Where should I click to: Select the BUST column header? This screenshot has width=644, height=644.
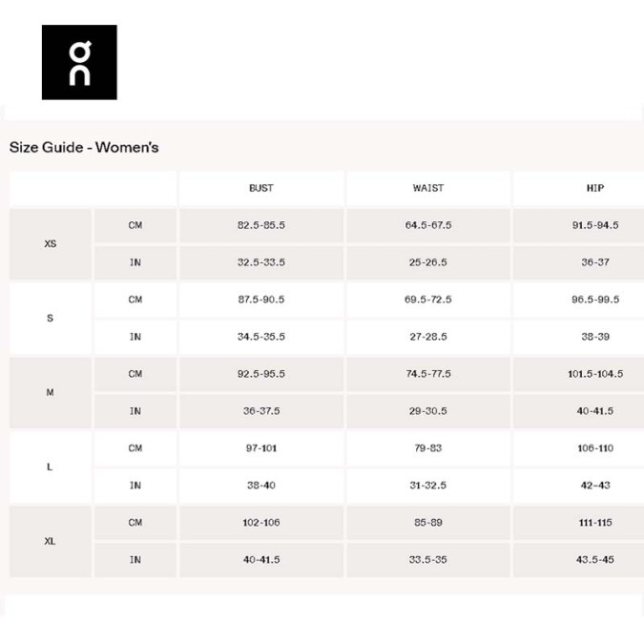(261, 188)
